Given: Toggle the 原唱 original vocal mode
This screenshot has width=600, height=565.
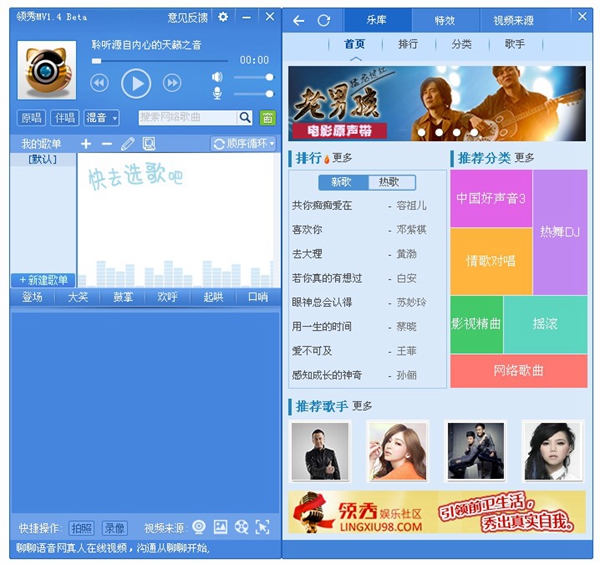Looking at the screenshot, I should 31,118.
